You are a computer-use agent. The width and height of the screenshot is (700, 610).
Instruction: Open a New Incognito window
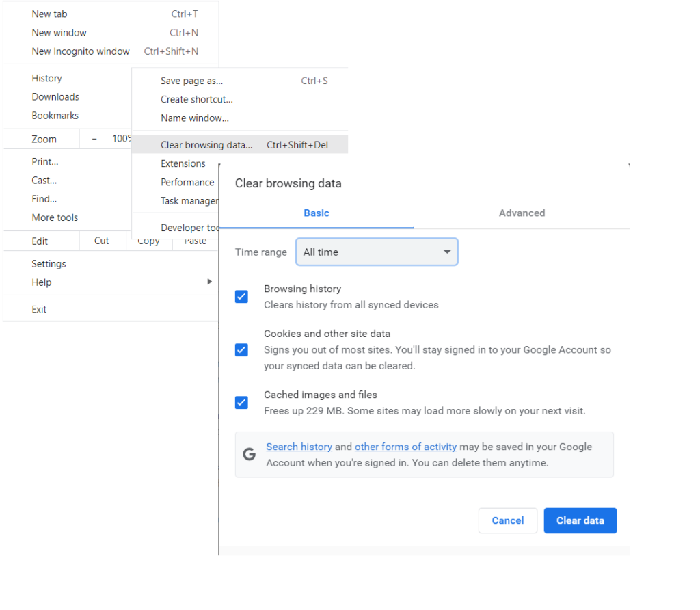click(81, 51)
